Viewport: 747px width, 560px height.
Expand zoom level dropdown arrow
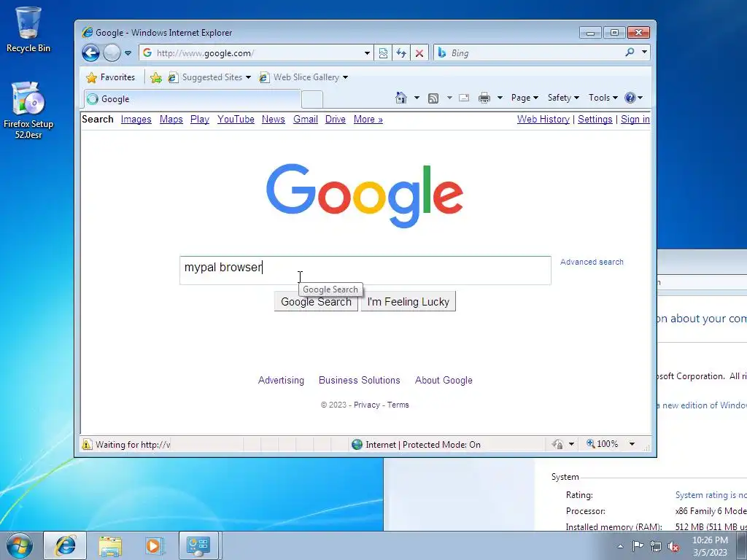click(632, 444)
